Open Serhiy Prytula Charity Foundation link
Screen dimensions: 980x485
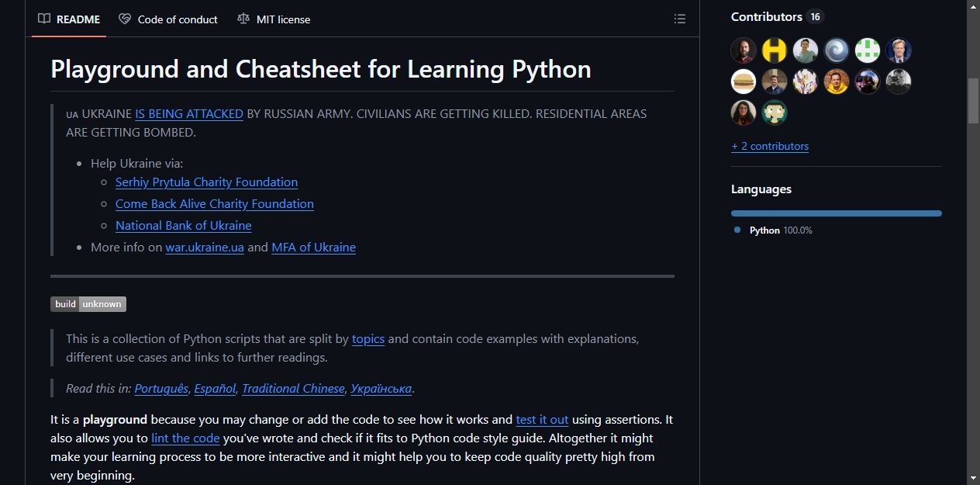tap(206, 182)
